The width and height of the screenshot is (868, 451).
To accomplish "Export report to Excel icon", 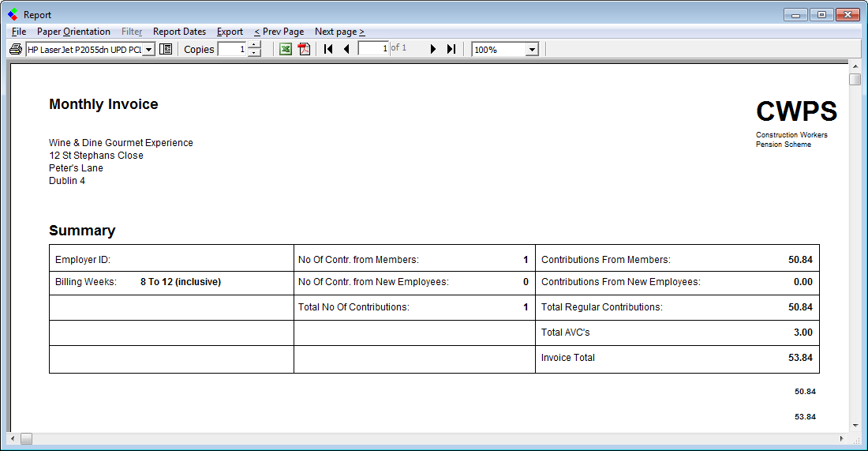I will tap(286, 49).
